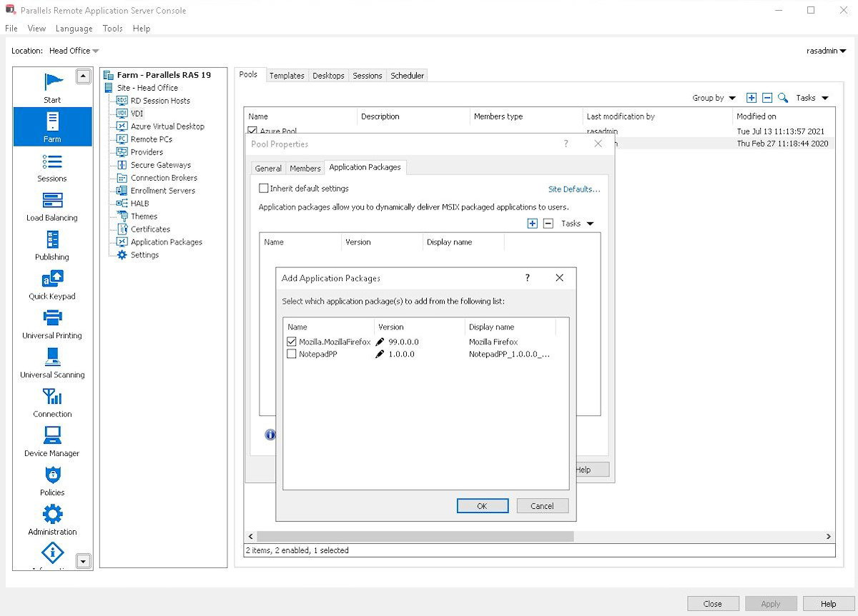
Task: Select Settings node in farm tree
Action: [x=144, y=255]
